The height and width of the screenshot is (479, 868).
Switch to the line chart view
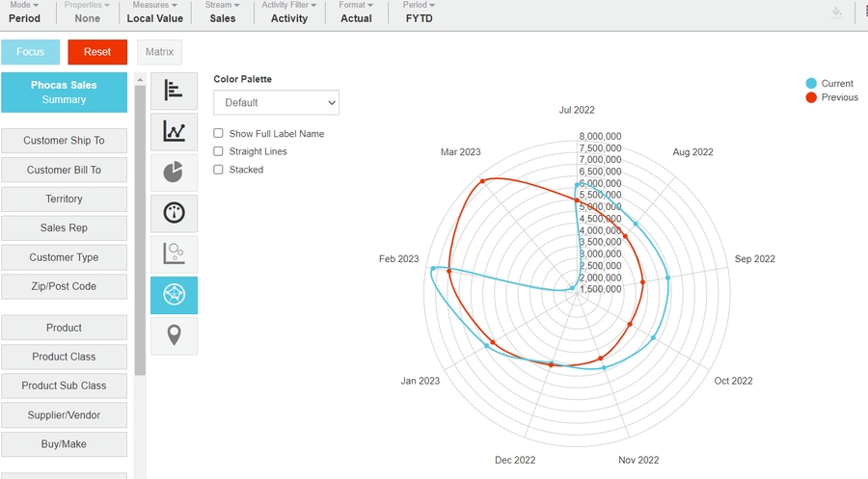point(174,131)
